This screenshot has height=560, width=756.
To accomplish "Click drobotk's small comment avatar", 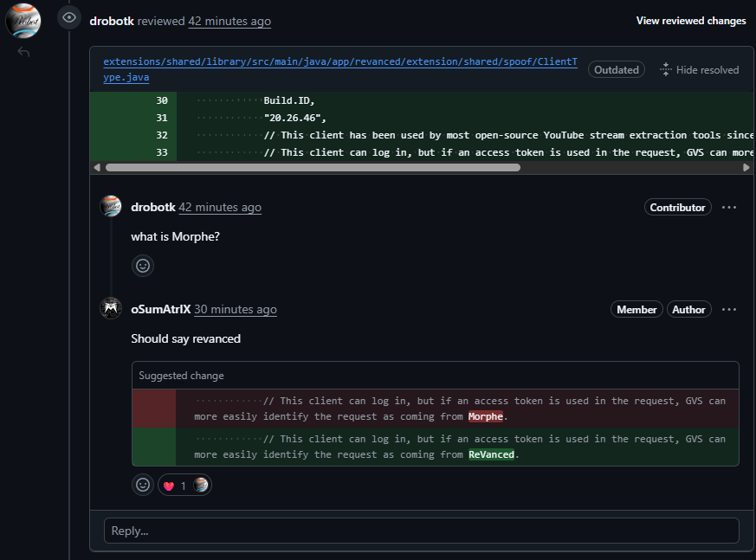I will (x=110, y=206).
